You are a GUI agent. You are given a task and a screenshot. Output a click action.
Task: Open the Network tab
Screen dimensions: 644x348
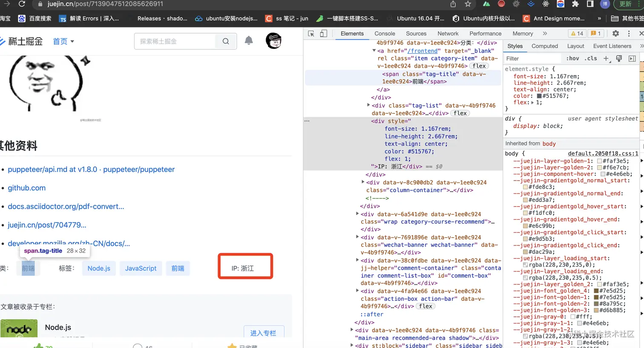[x=448, y=34]
